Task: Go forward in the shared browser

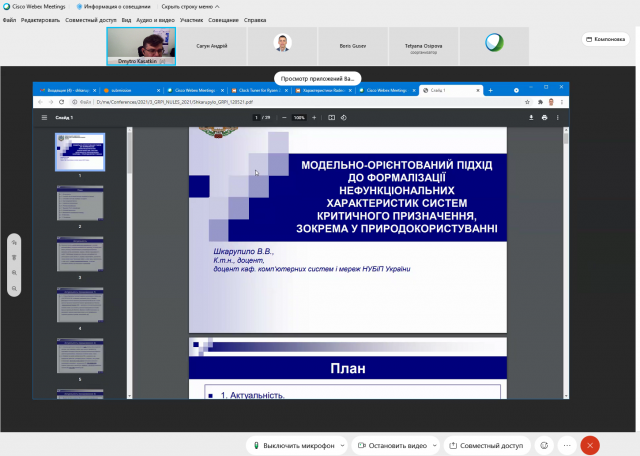Action: point(51,102)
